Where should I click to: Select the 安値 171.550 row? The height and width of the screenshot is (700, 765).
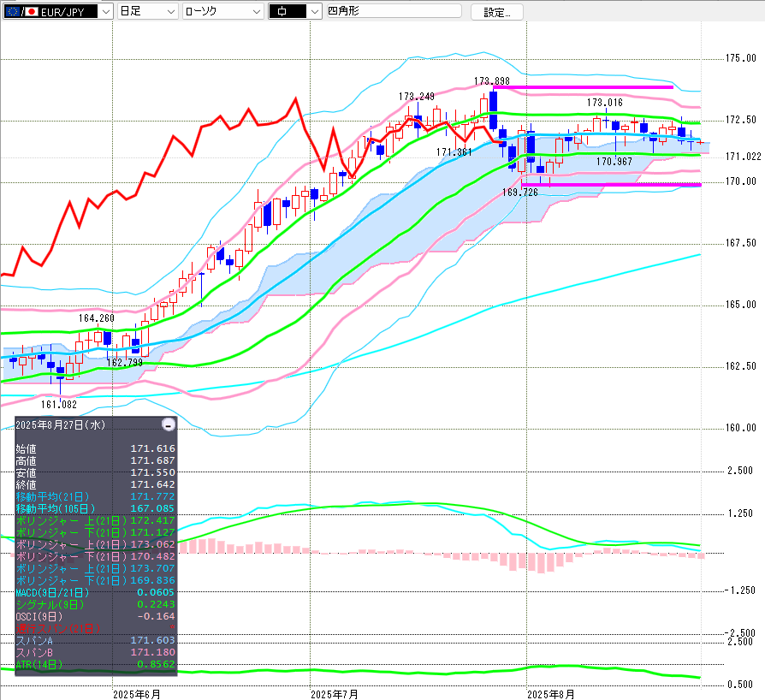pyautogui.click(x=96, y=472)
